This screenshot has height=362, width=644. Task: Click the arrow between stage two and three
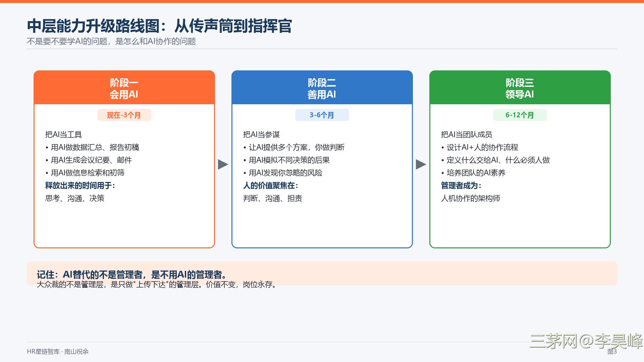[x=421, y=164]
